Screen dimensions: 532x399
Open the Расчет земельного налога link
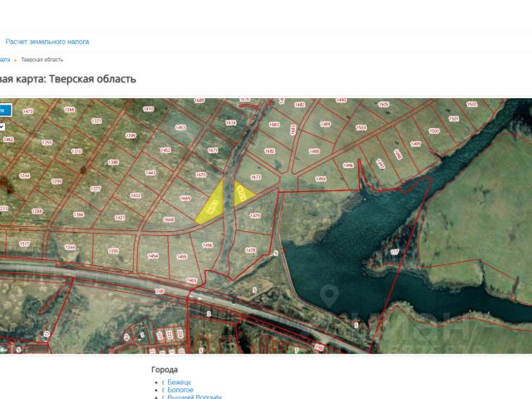(x=47, y=42)
